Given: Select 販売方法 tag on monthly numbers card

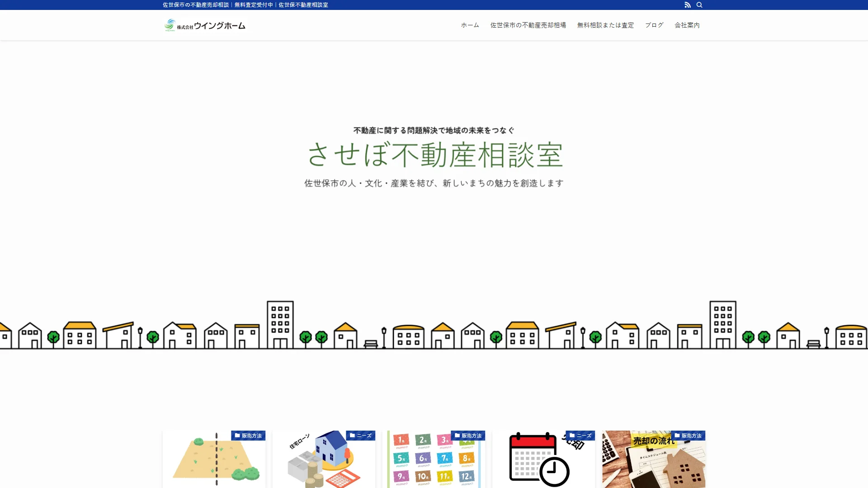Looking at the screenshot, I should click(468, 436).
